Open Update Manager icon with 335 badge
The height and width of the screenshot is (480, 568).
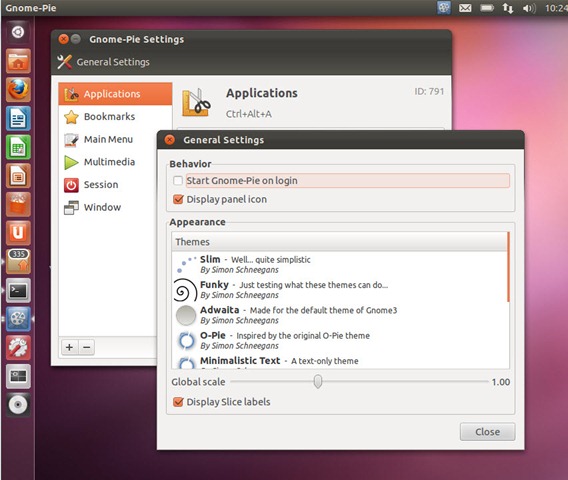(x=18, y=261)
